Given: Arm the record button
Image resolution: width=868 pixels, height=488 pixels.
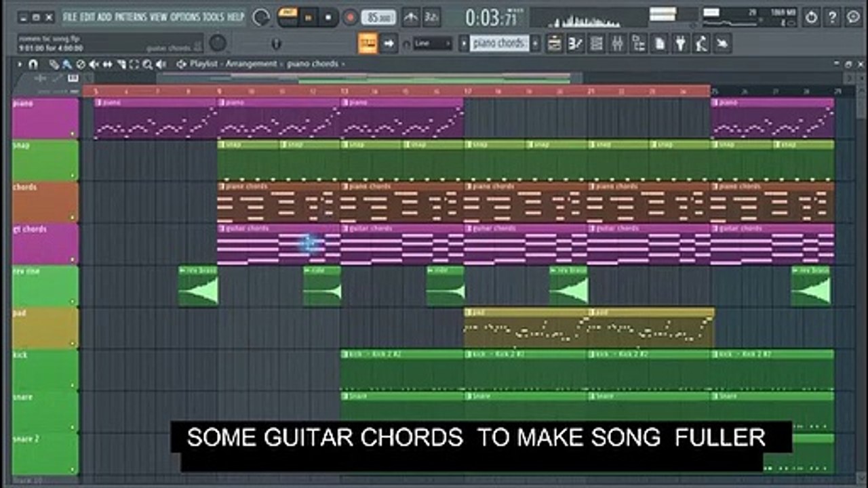Looking at the screenshot, I should 350,17.
